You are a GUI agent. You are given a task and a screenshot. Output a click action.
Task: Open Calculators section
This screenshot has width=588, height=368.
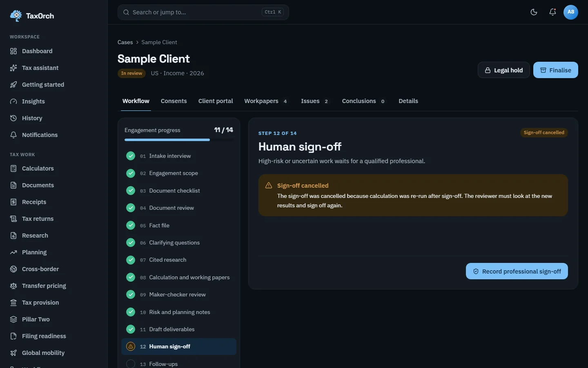54,168
